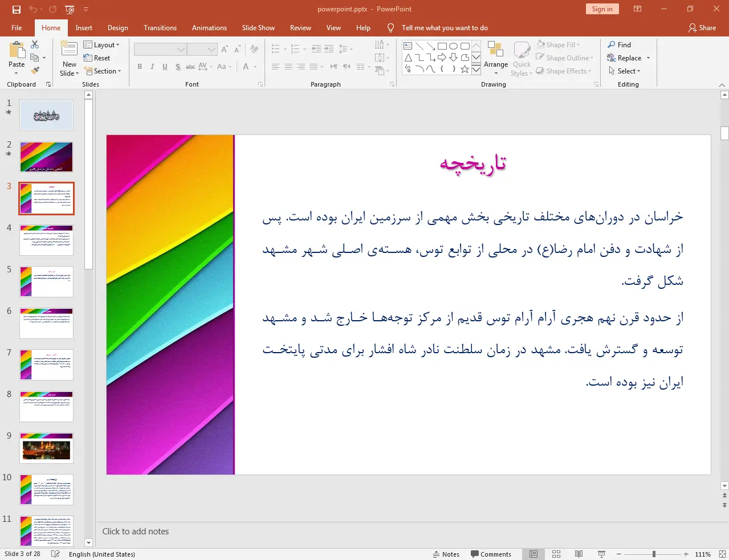
Task: Toggle Underline formatting
Action: click(165, 67)
